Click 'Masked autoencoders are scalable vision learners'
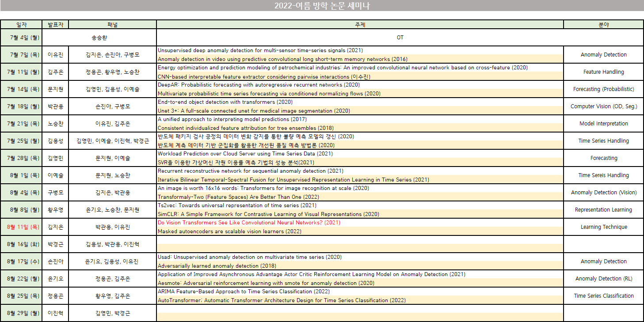644x322 pixels. (229, 231)
